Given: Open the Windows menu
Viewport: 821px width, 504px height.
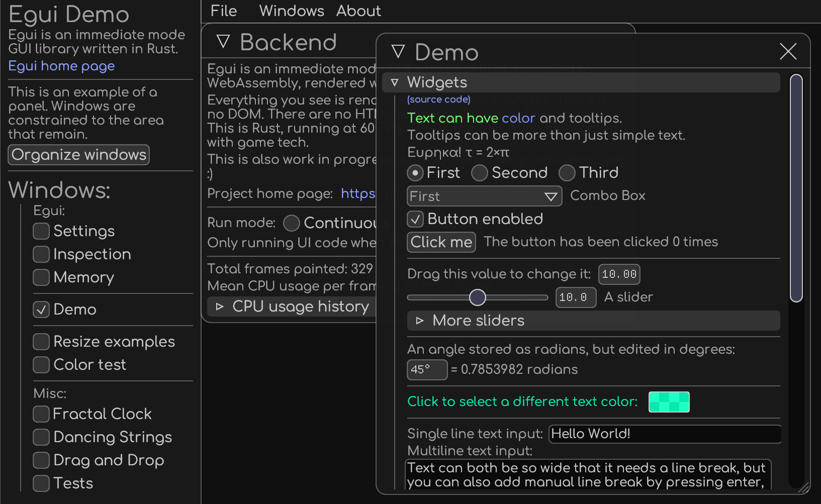Looking at the screenshot, I should (292, 11).
